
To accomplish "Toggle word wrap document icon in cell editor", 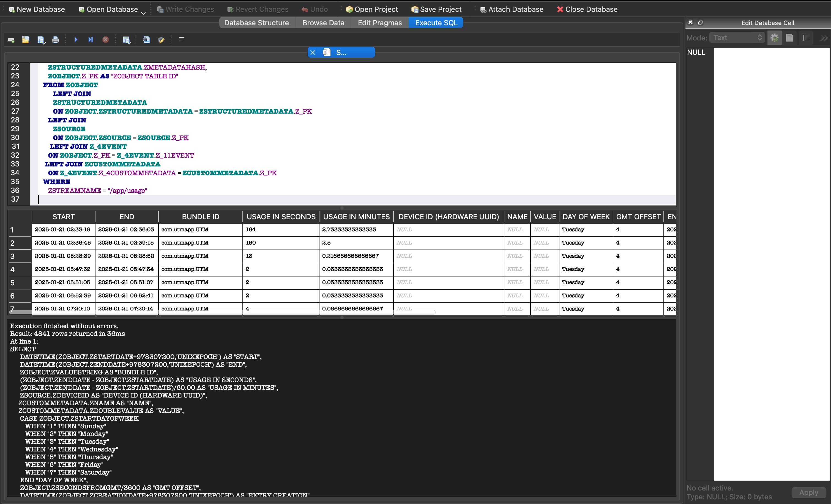I will coord(789,38).
